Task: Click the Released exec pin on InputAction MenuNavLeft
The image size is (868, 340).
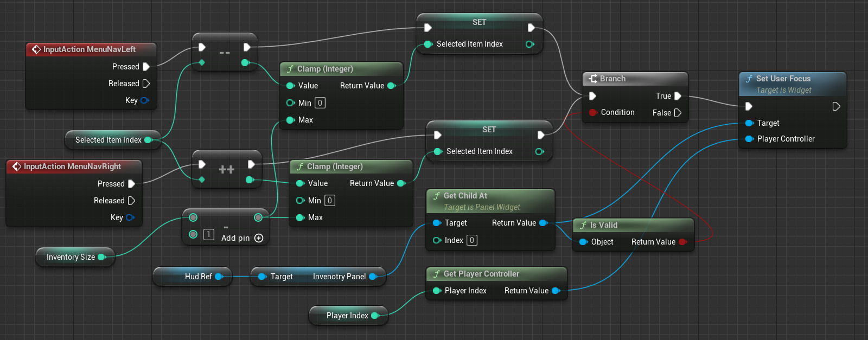Action: pyautogui.click(x=146, y=84)
